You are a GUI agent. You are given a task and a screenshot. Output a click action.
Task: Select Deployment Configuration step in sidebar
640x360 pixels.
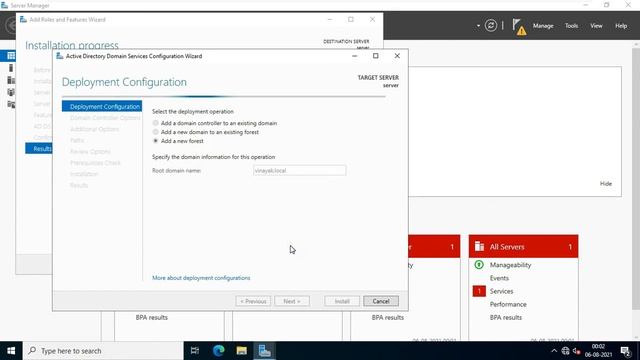pos(102,107)
